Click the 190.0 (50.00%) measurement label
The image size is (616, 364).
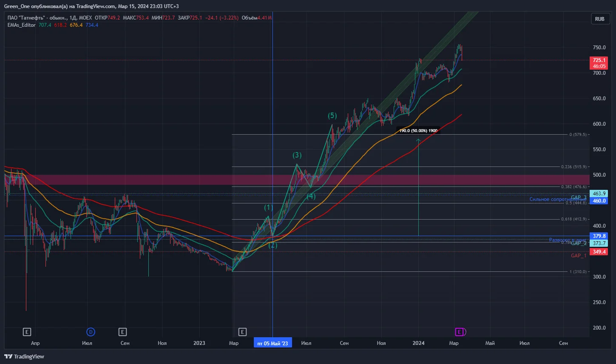[418, 130]
